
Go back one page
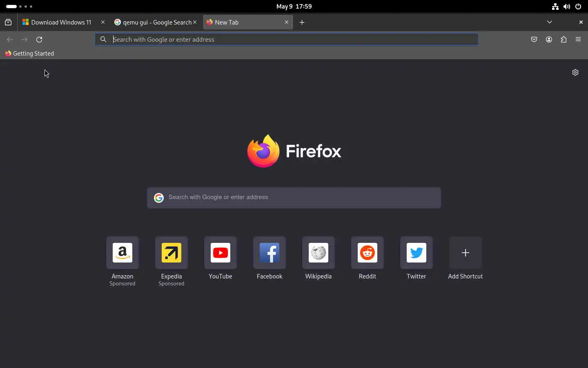click(10, 39)
